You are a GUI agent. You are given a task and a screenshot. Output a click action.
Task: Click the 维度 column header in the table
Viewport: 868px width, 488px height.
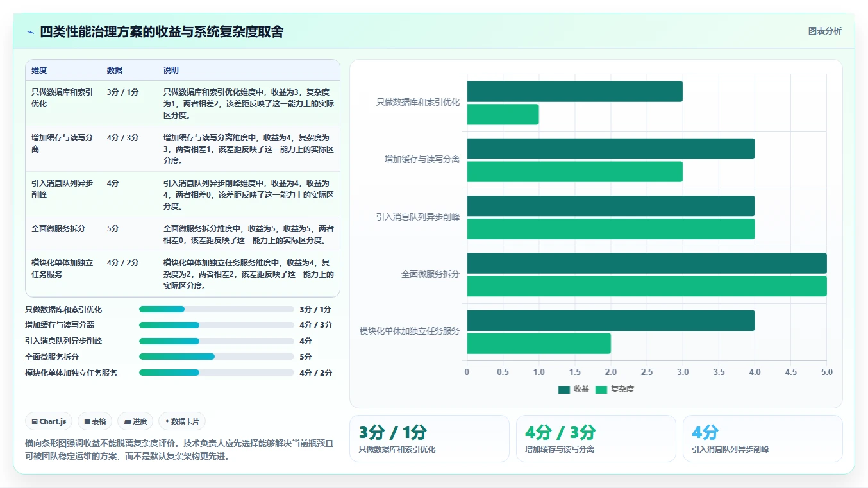pos(39,70)
